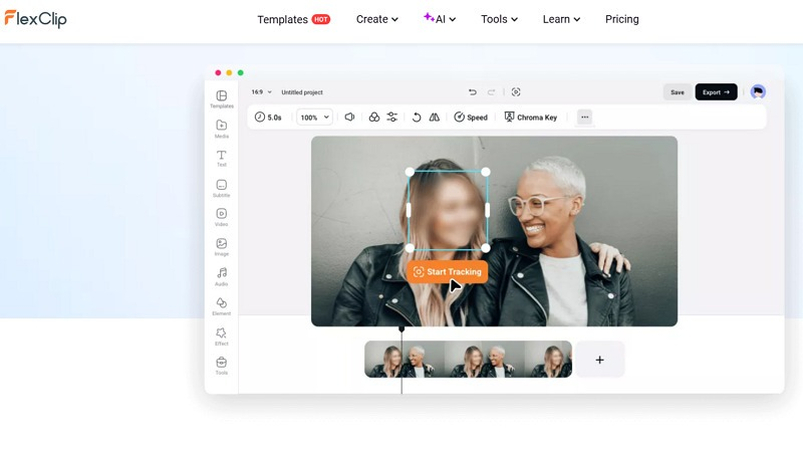The height and width of the screenshot is (450, 803).
Task: Click the bottom-left handle of blur box
Action: tap(410, 248)
